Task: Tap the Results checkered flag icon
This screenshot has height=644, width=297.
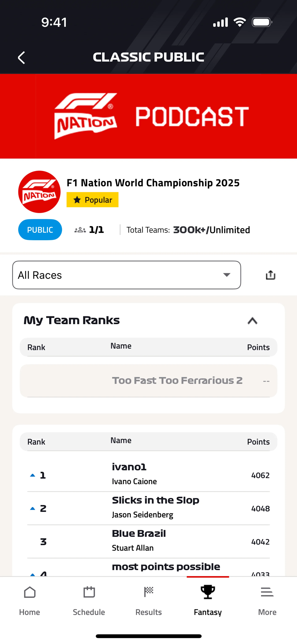Action: point(148,592)
